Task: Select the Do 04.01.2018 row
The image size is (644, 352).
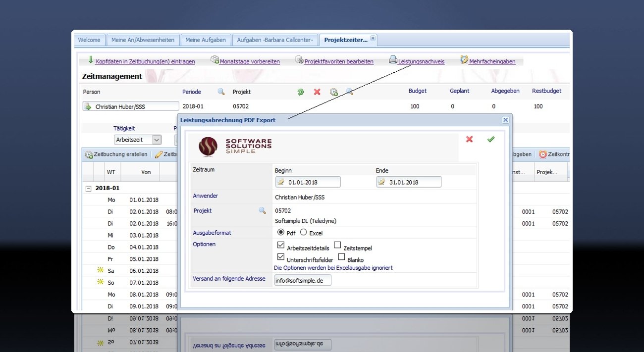Action: point(130,247)
